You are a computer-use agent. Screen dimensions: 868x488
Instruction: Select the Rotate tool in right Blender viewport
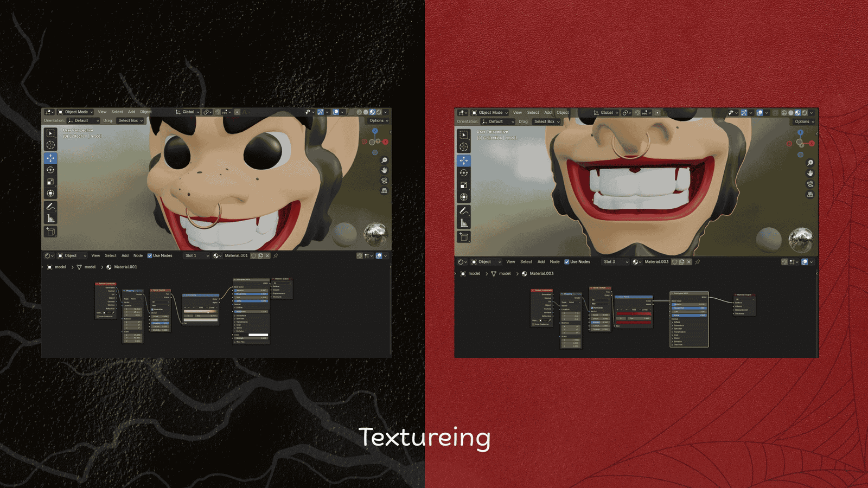464,173
